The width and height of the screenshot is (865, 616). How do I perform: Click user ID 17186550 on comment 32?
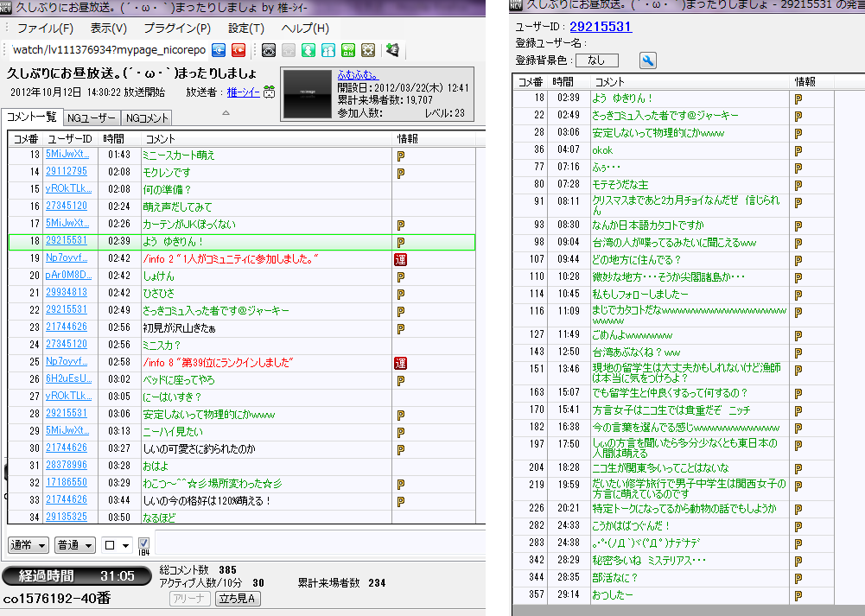(67, 482)
